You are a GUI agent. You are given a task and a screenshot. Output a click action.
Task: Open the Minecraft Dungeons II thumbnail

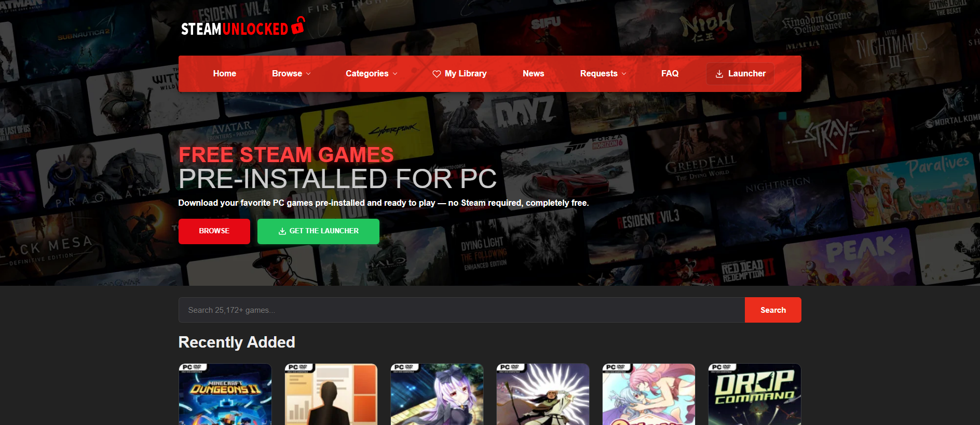tap(225, 394)
